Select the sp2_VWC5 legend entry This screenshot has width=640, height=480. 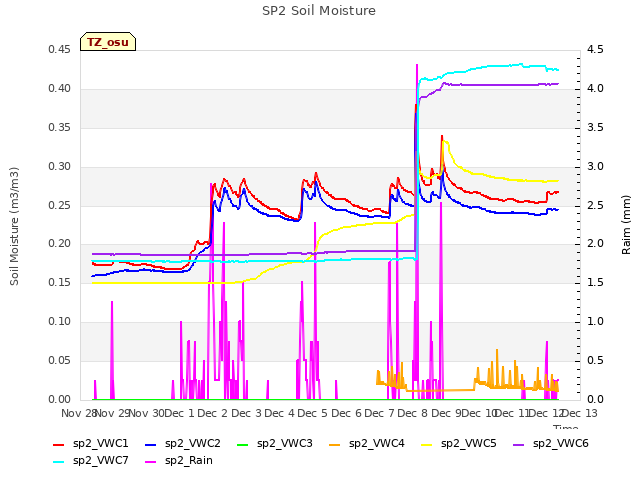pyautogui.click(x=459, y=443)
